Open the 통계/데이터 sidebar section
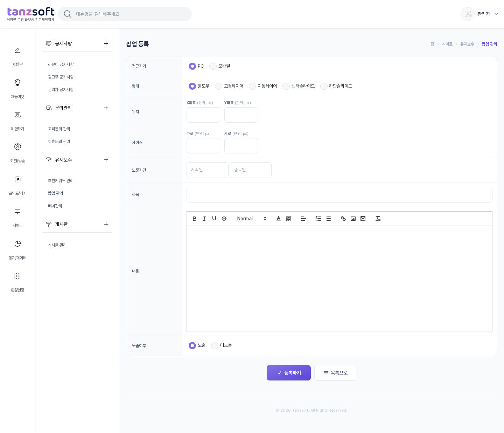Screen dimensions: 504x433 pyautogui.click(x=17, y=250)
